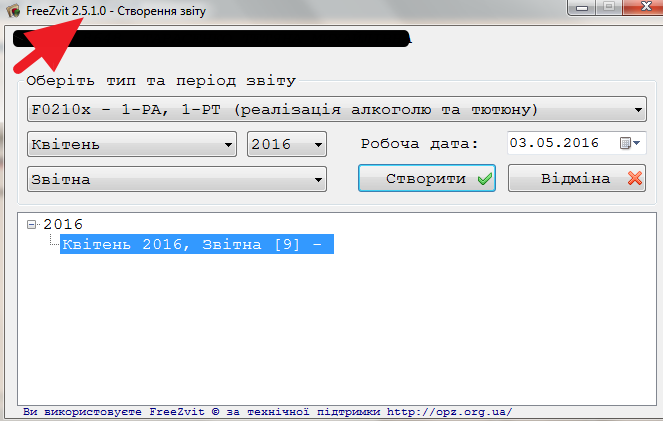Collapse the 2016 tree node

(x=32, y=225)
